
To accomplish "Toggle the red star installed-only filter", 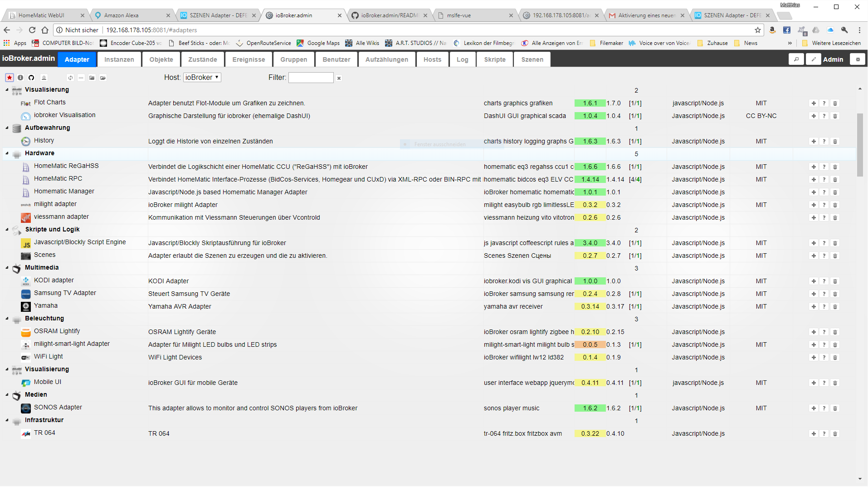I will (10, 78).
